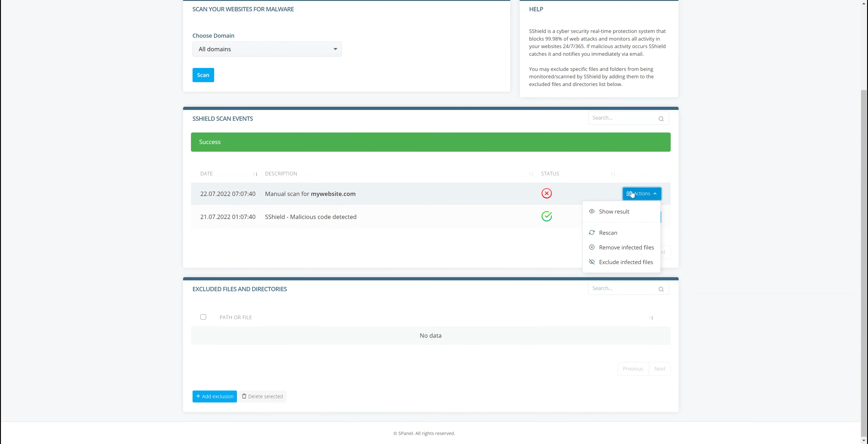The image size is (868, 444).
Task: Click the date 22.07.2022 07:07:40
Action: tap(228, 194)
